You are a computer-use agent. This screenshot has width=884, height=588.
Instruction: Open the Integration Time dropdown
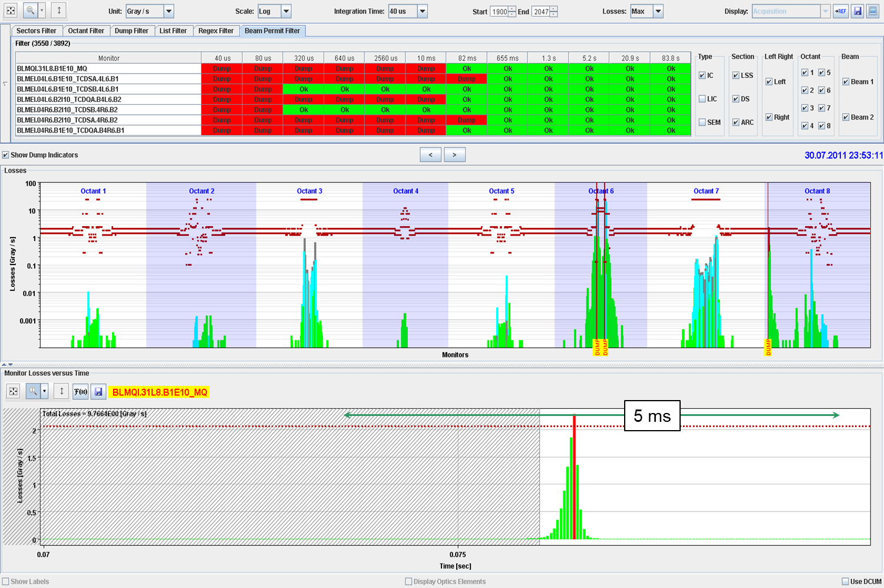point(422,11)
